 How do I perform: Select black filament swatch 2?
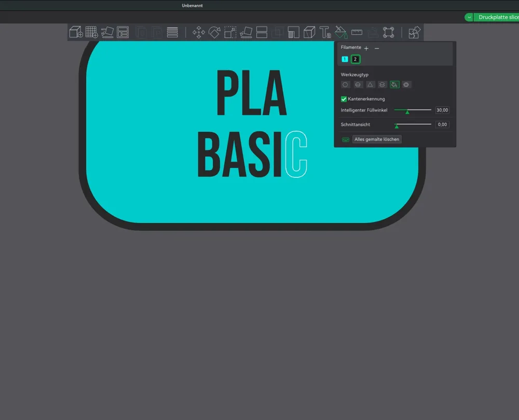[x=356, y=59]
